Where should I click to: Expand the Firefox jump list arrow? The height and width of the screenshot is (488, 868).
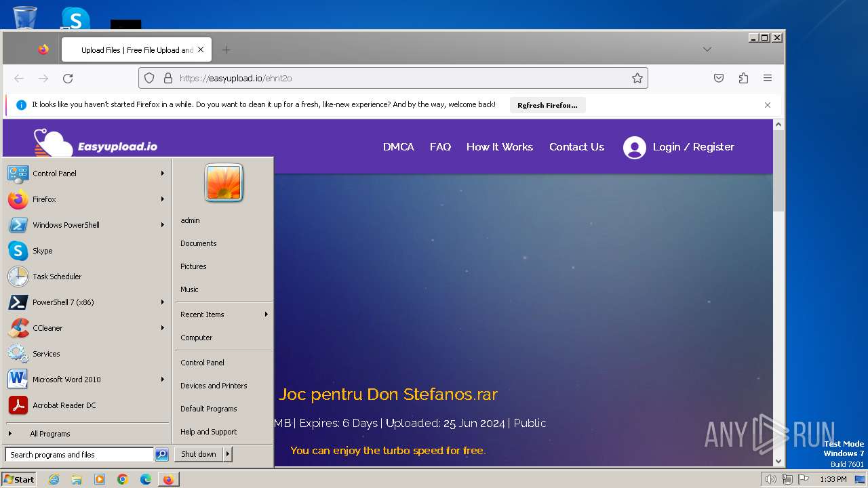pos(163,199)
